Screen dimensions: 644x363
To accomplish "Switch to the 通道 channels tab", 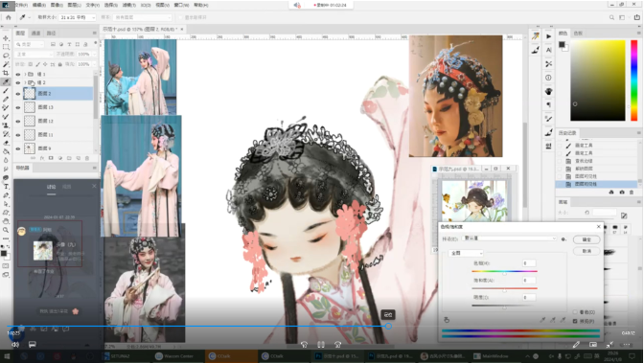I will pyautogui.click(x=35, y=33).
